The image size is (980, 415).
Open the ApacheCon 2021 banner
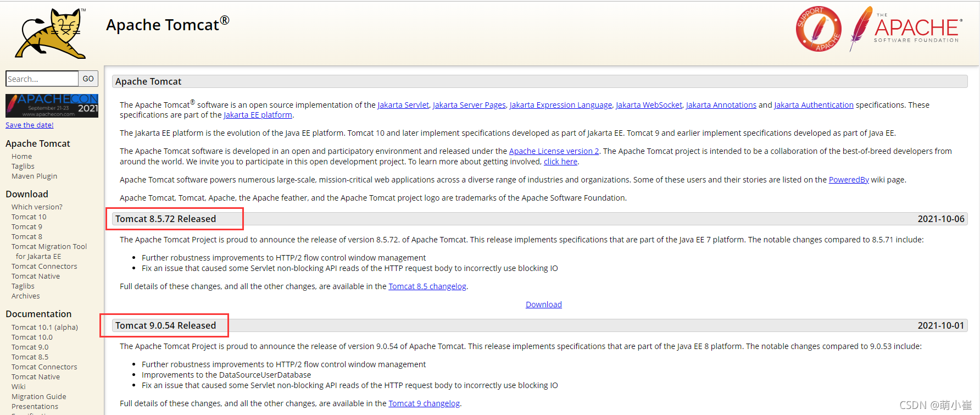[52, 106]
